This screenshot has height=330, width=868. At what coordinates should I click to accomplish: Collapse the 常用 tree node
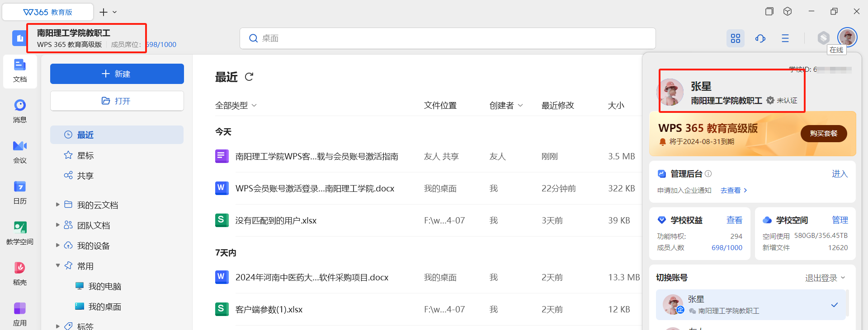coord(58,265)
